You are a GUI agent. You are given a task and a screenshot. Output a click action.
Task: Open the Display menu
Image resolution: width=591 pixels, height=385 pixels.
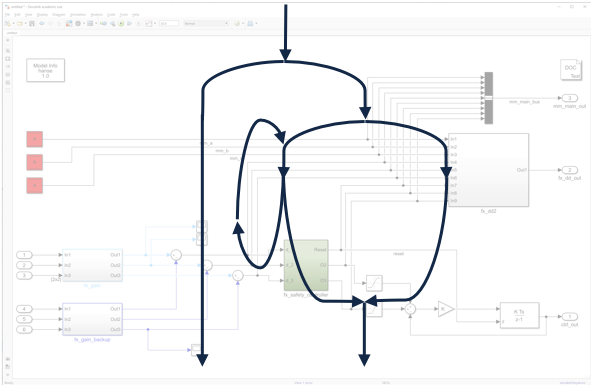point(42,15)
